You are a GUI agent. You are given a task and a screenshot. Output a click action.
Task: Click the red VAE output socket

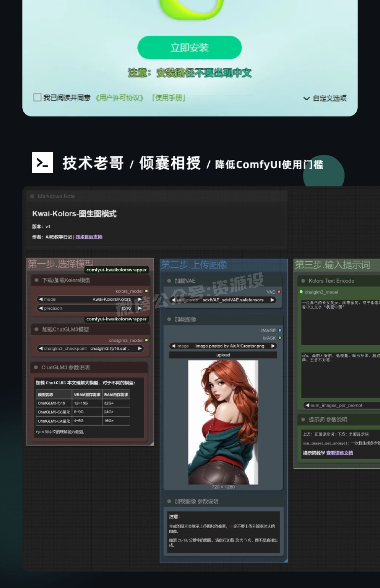tap(279, 292)
